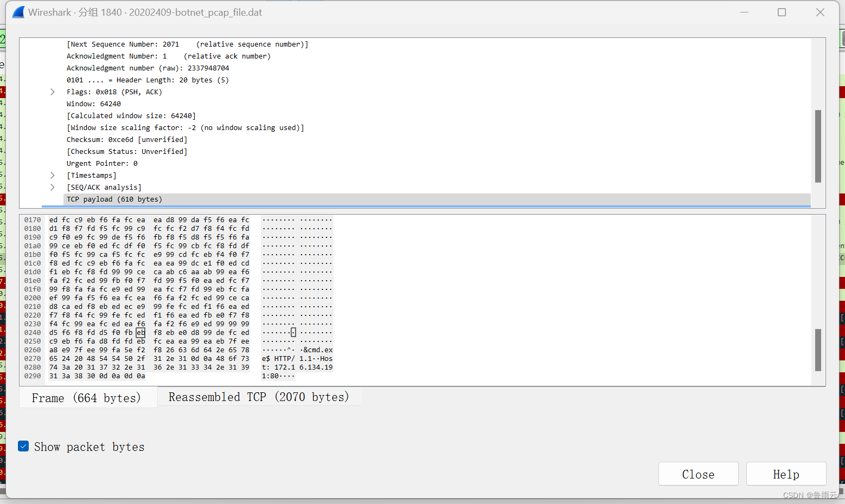Maximize the Wireshark packet window
845x504 pixels.
[782, 12]
